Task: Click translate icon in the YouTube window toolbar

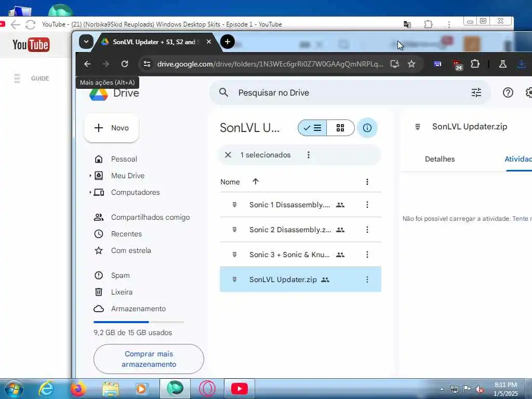Action: click(407, 24)
